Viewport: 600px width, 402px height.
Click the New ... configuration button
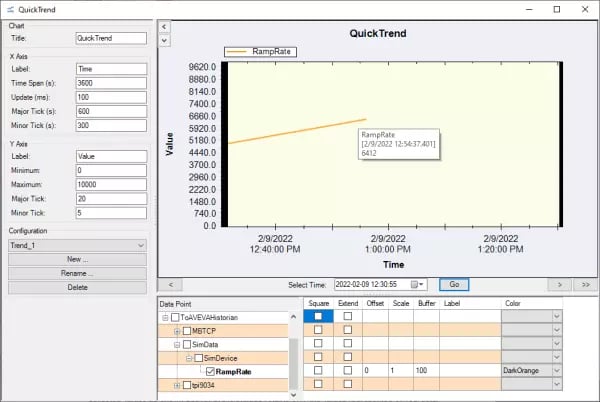click(77, 259)
